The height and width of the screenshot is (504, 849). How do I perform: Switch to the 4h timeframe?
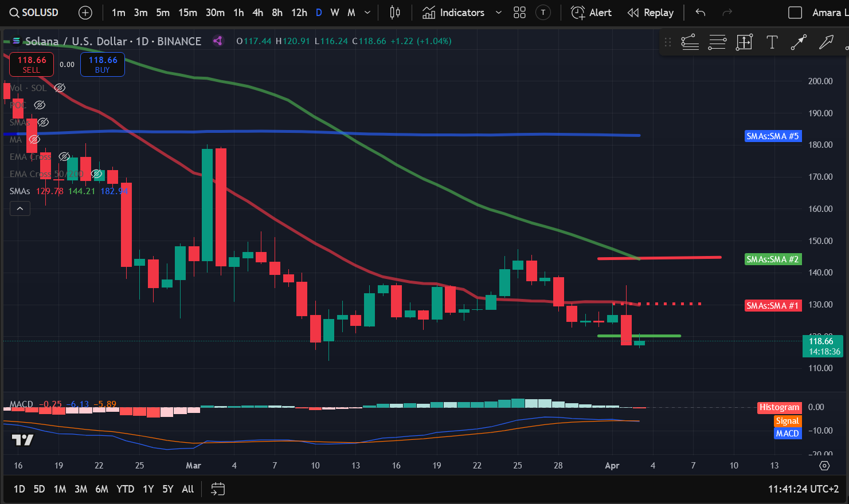[258, 13]
